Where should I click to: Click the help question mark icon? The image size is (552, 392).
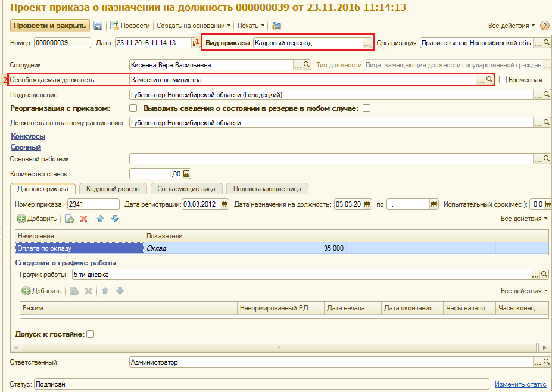[544, 26]
